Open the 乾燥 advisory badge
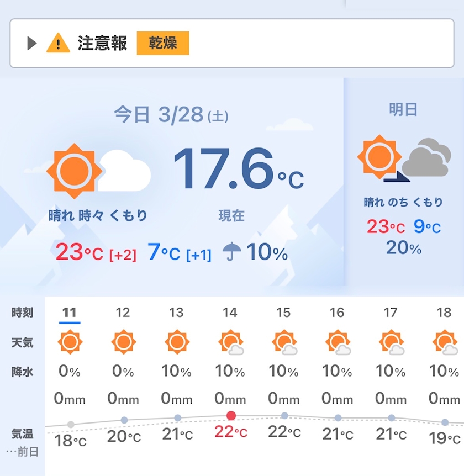The image size is (464, 476). [x=163, y=43]
